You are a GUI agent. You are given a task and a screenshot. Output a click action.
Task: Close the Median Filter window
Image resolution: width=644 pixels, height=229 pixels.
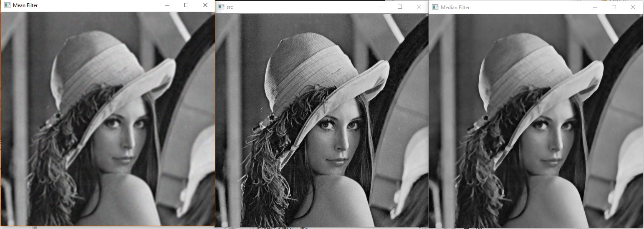click(633, 7)
